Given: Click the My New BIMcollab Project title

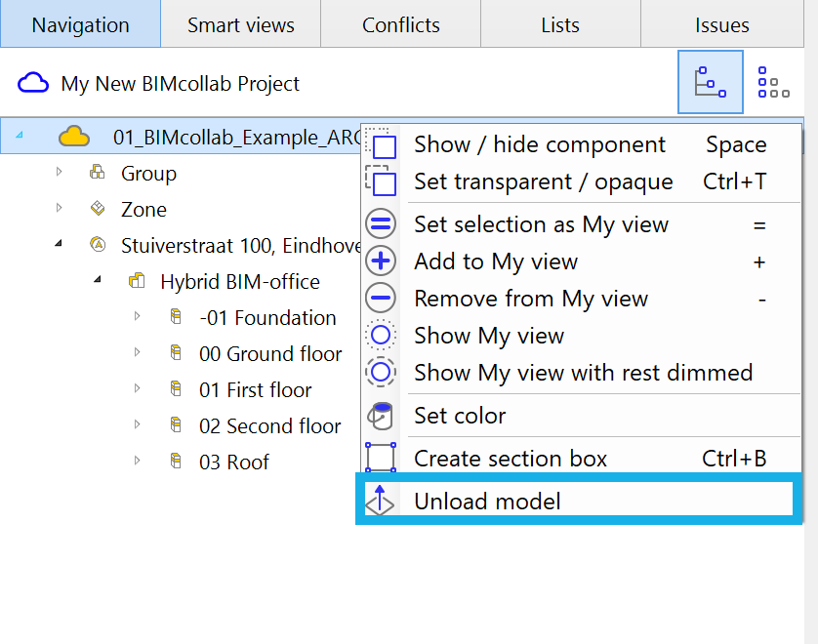Looking at the screenshot, I should (x=180, y=84).
